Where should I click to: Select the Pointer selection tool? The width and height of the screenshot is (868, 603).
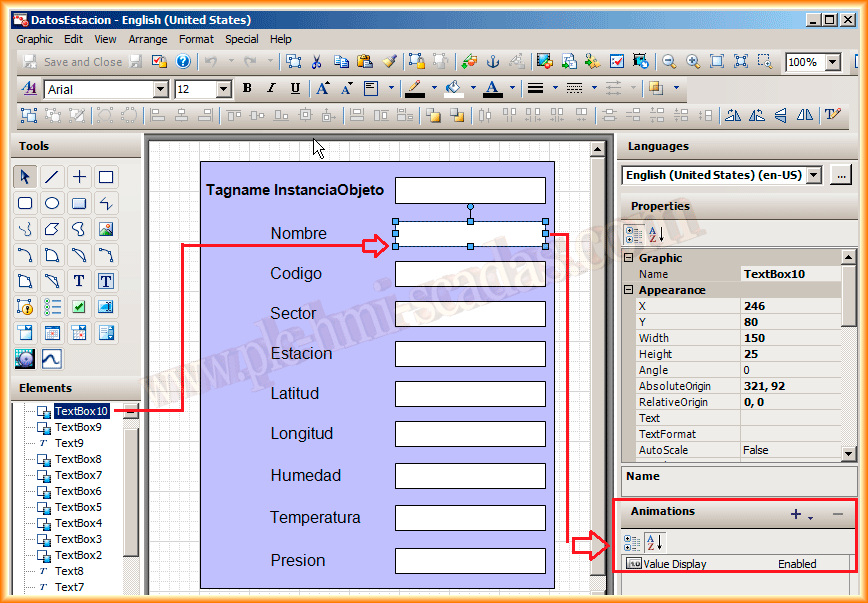click(25, 177)
